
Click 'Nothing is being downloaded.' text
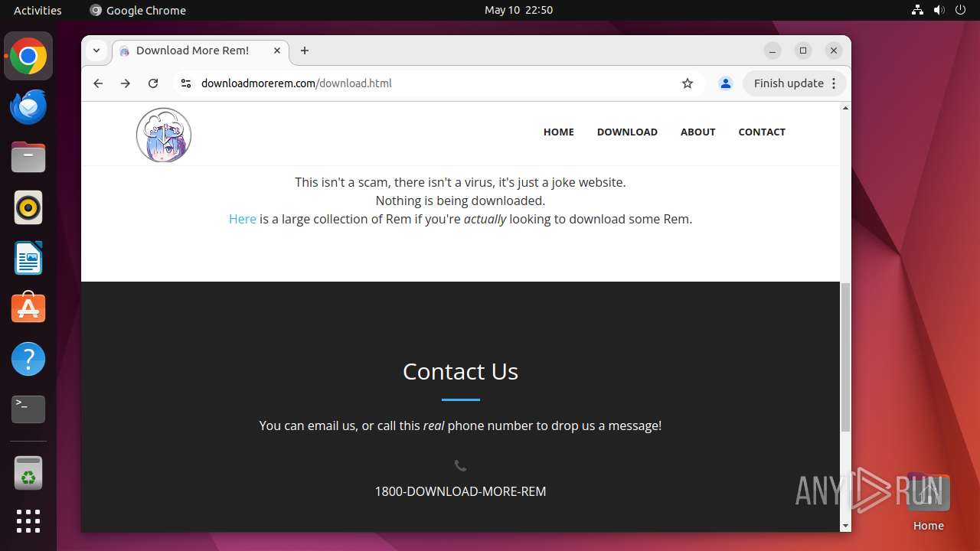(460, 201)
